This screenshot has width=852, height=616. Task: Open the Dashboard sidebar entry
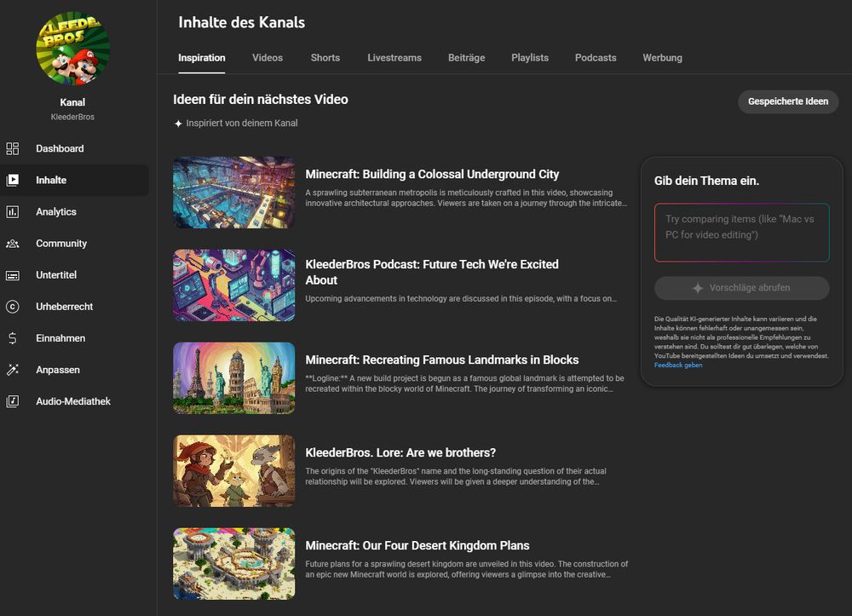[74, 148]
